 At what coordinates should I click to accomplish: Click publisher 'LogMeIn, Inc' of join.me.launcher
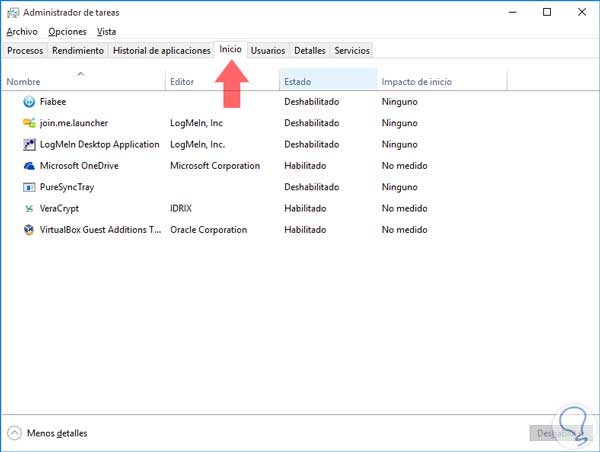tap(196, 123)
